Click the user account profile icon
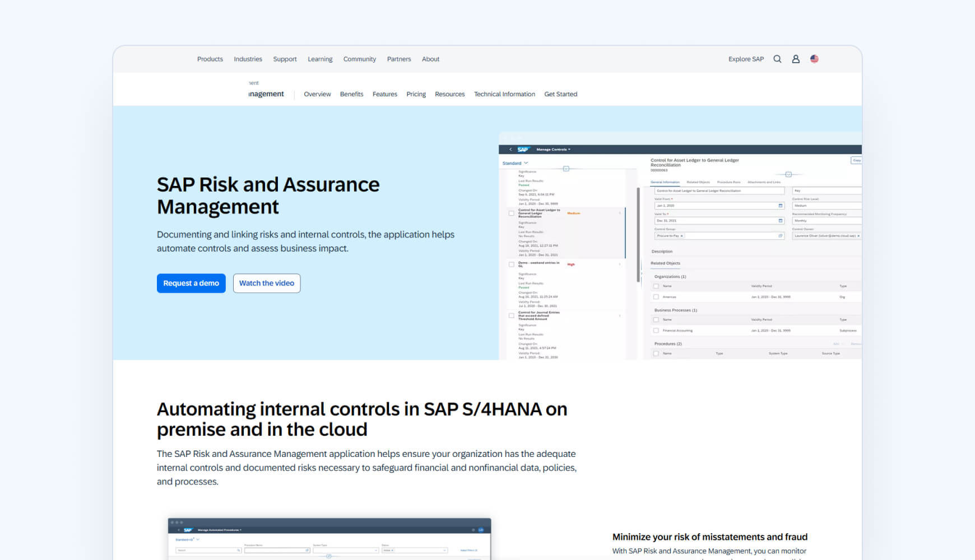Image resolution: width=975 pixels, height=560 pixels. 796,59
